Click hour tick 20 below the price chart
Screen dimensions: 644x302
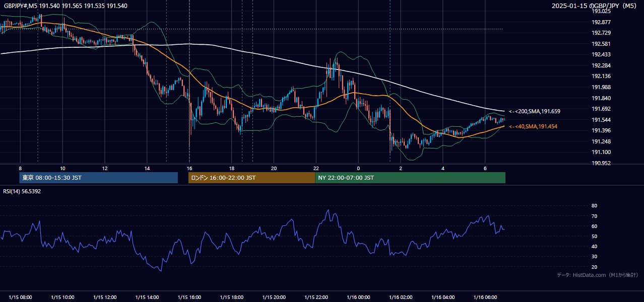[x=274, y=168]
